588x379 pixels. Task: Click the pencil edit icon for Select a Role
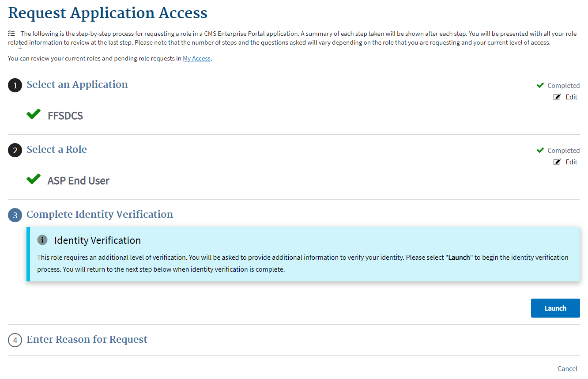click(557, 162)
